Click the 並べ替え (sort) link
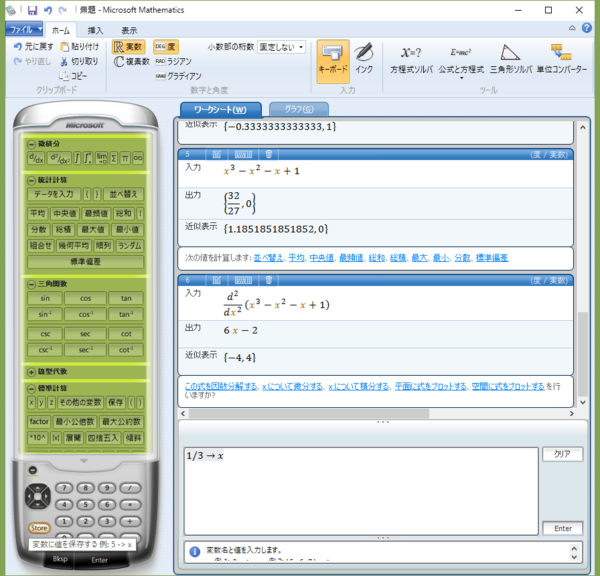Viewport: 600px width, 576px height. point(268,258)
